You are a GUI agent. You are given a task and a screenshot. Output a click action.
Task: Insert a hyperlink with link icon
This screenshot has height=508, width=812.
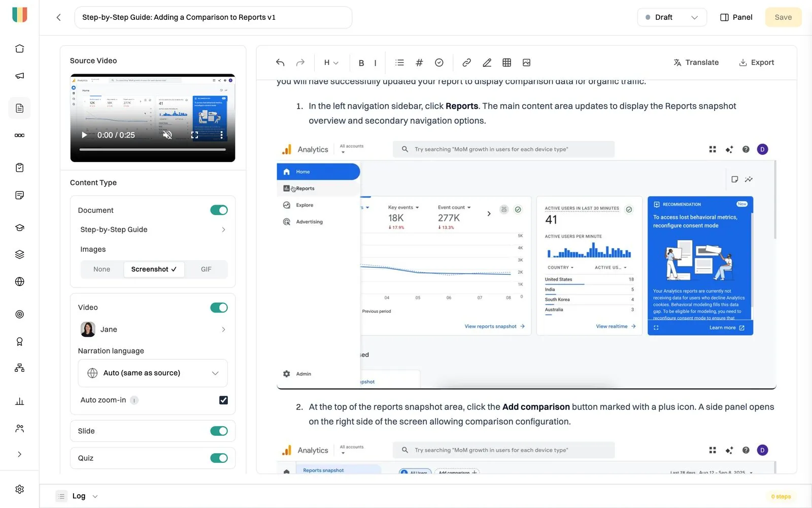tap(466, 62)
